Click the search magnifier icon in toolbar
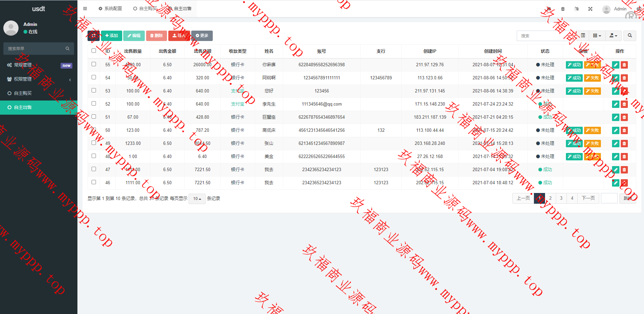 [x=630, y=36]
